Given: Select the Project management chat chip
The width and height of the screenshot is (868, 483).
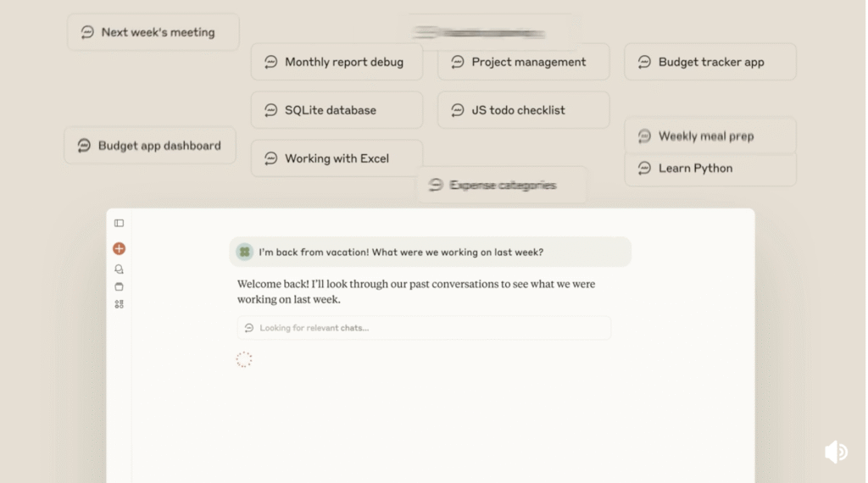Looking at the screenshot, I should coord(523,62).
